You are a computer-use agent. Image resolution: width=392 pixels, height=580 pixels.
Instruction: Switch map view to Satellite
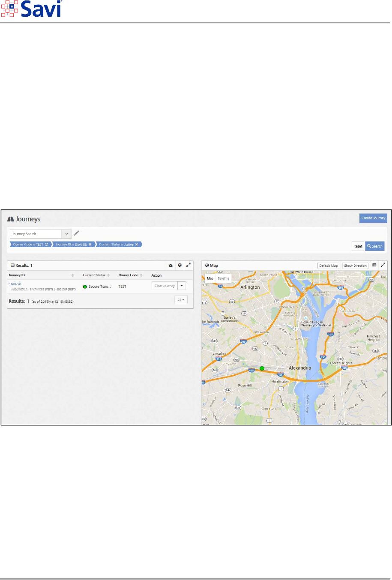click(224, 278)
